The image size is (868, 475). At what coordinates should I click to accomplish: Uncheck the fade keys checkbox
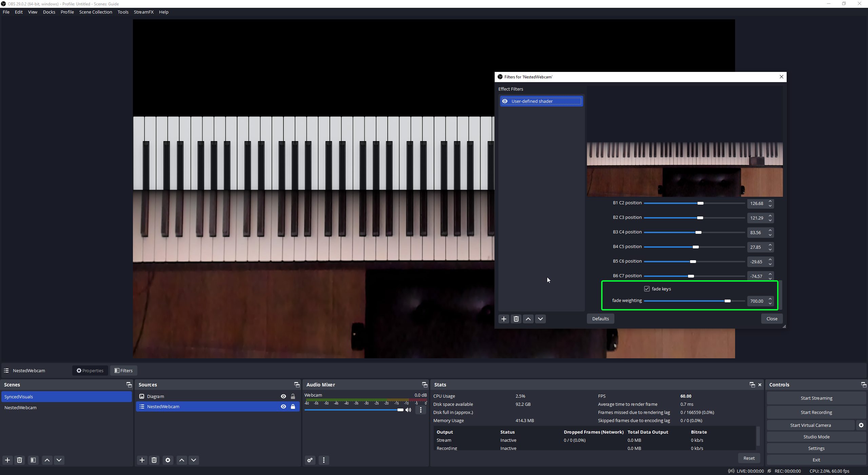(x=647, y=289)
